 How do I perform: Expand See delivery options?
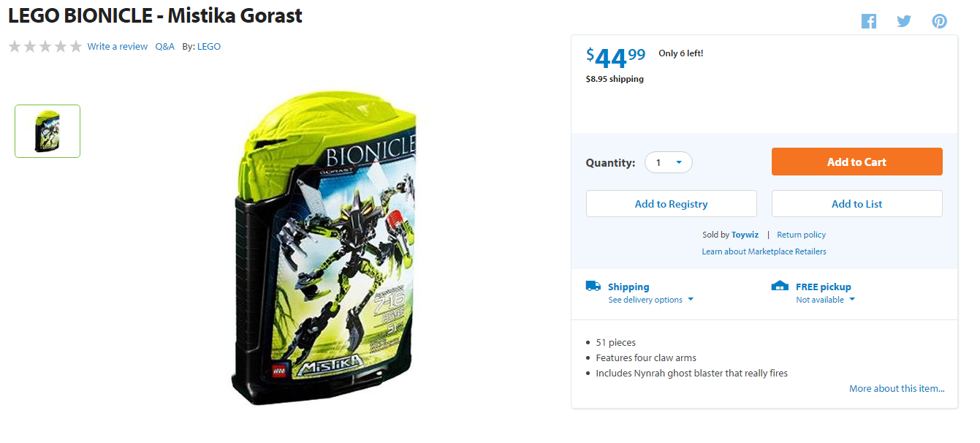[650, 300]
